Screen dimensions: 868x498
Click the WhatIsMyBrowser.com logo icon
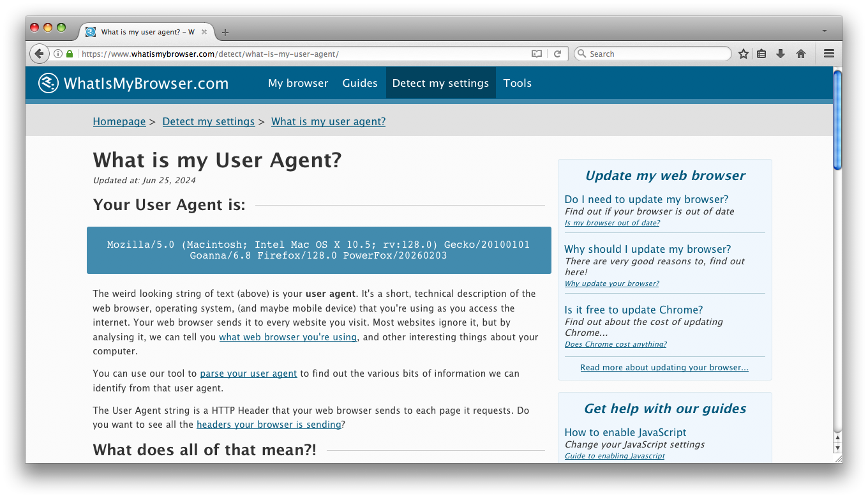(49, 83)
